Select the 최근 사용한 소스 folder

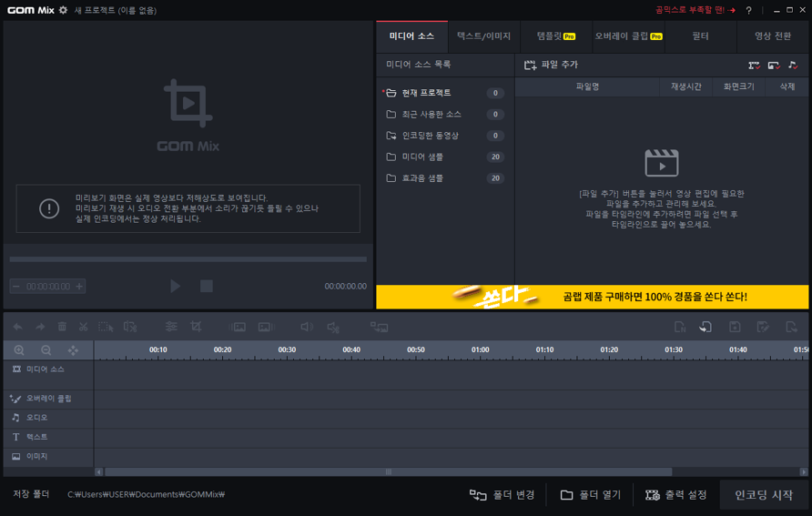pyautogui.click(x=444, y=115)
